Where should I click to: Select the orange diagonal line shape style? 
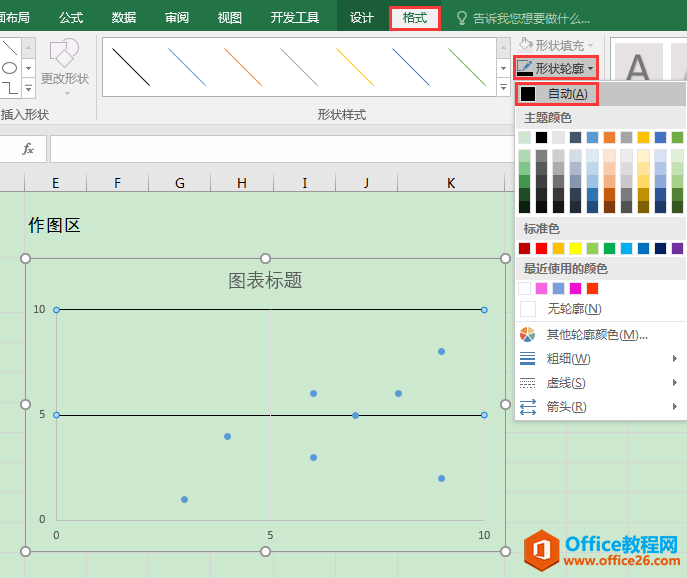(243, 67)
